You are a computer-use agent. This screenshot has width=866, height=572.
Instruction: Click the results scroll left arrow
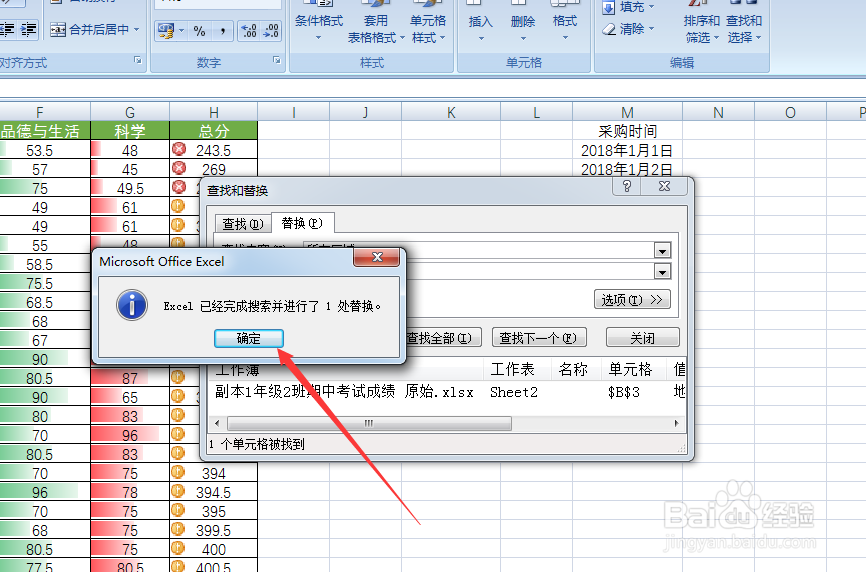point(217,423)
